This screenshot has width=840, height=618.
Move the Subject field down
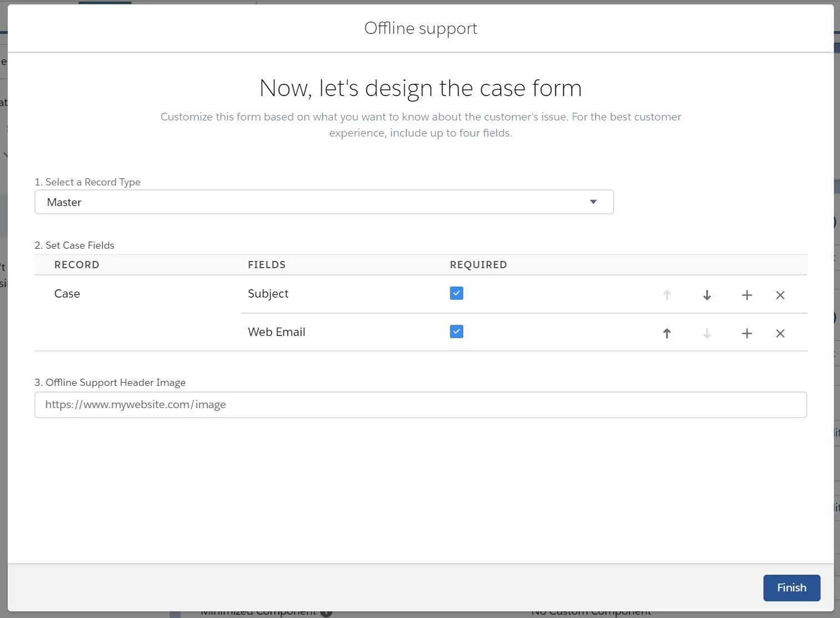point(707,295)
